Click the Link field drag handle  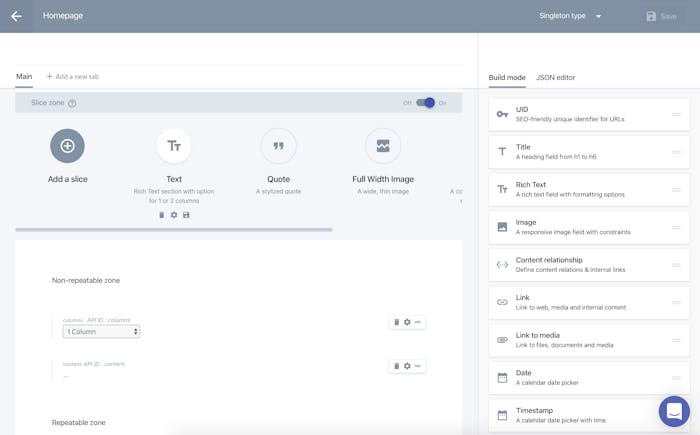pyautogui.click(x=676, y=303)
